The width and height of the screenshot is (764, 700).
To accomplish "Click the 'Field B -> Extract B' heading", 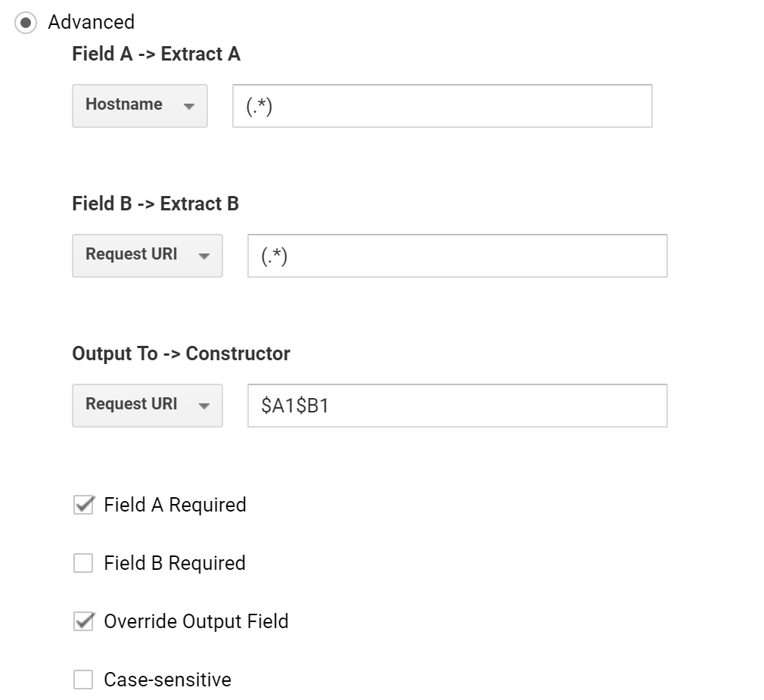I will tap(155, 204).
